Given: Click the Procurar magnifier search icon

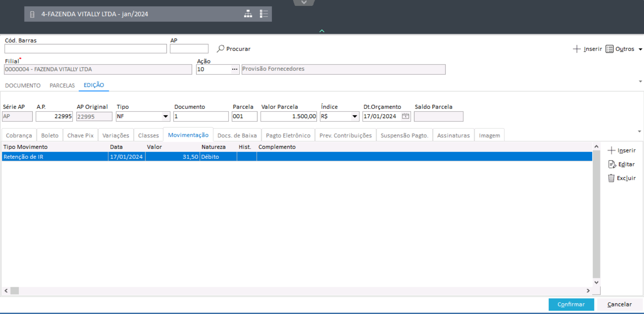Looking at the screenshot, I should tap(220, 48).
